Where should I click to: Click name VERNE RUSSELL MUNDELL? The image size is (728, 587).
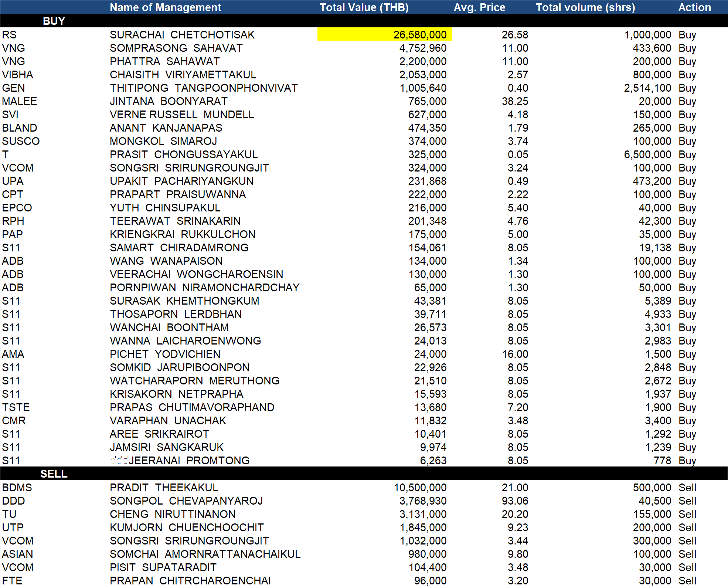tap(182, 115)
